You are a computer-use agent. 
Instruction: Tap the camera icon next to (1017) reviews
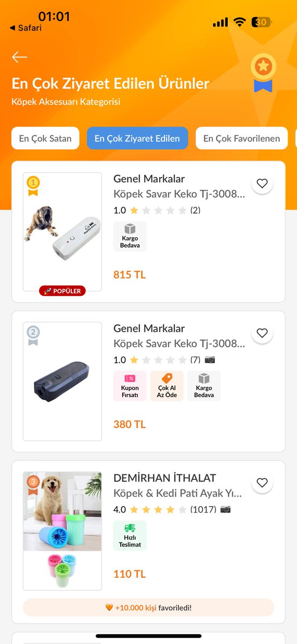pyautogui.click(x=226, y=509)
